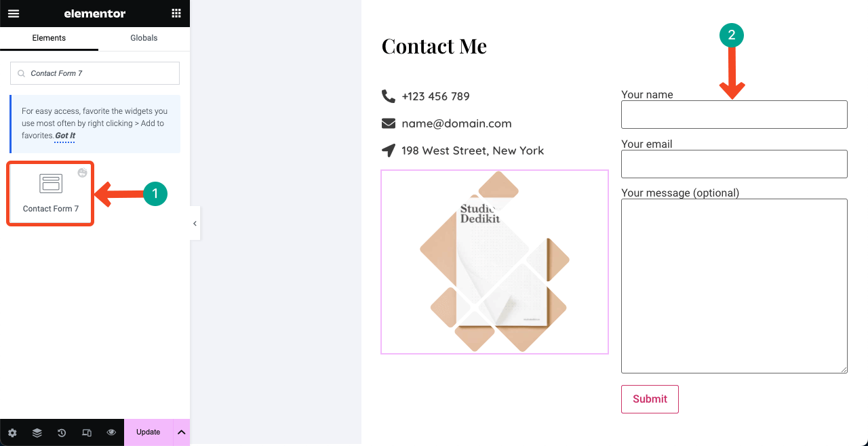Switch to responsive mode icon

[x=87, y=432]
